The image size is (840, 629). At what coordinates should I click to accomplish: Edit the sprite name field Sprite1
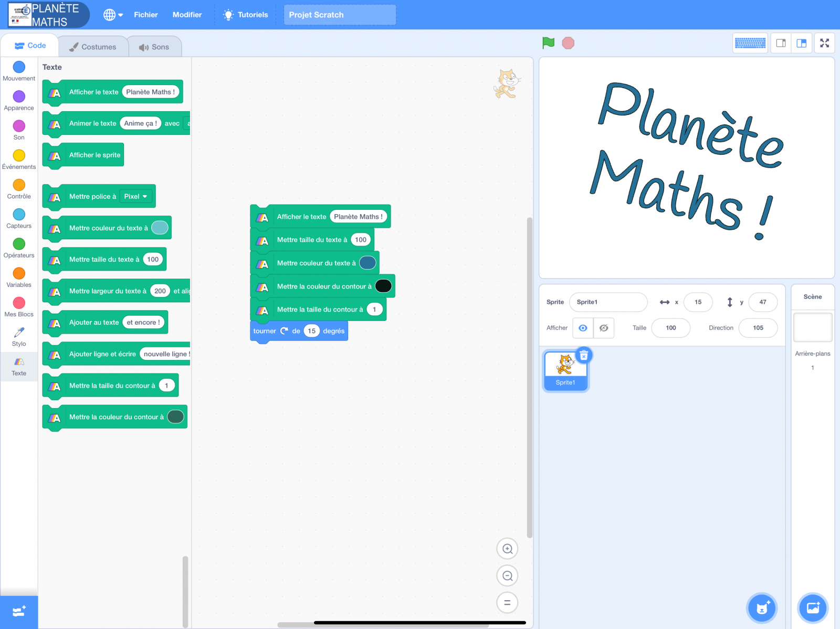click(x=608, y=302)
